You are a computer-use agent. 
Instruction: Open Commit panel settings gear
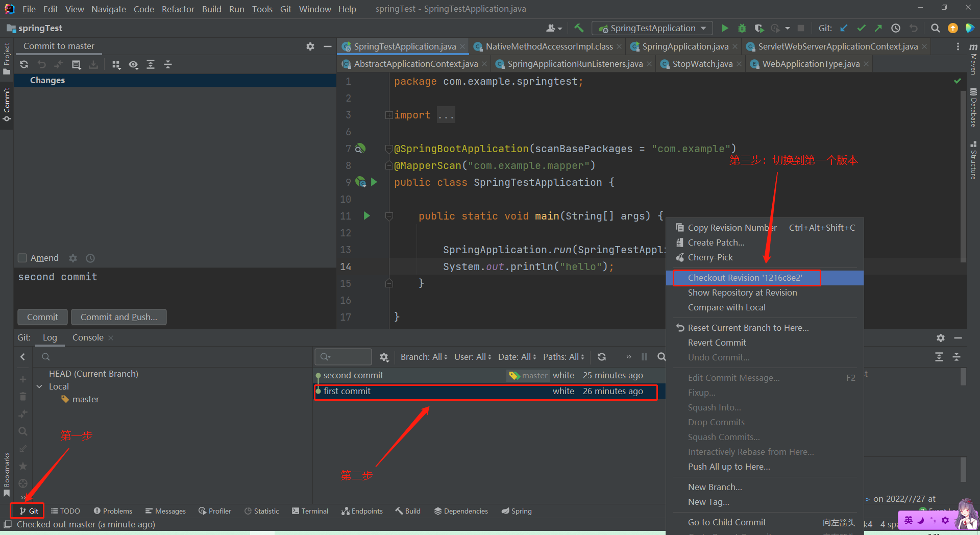click(x=310, y=46)
